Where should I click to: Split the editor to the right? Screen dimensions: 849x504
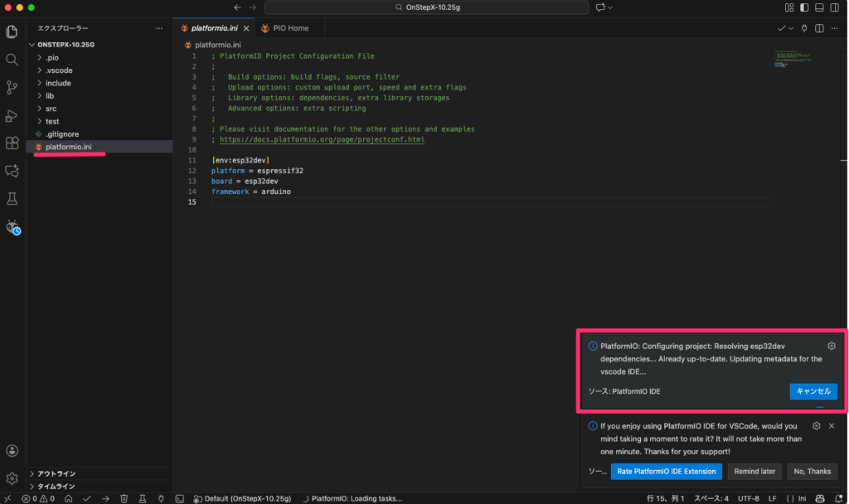tap(819, 28)
